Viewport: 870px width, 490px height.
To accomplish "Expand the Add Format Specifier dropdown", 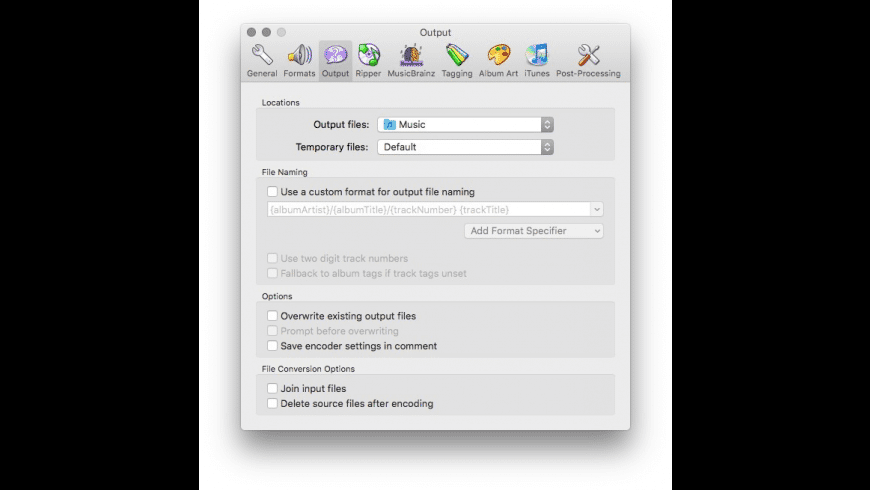I will [x=534, y=231].
